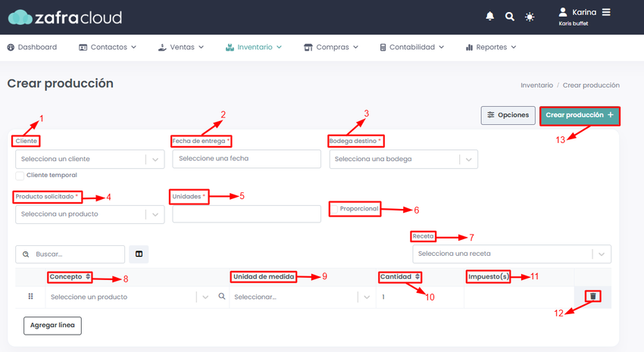
Task: Open the Selecciona una receta dropdown
Action: pyautogui.click(x=511, y=254)
